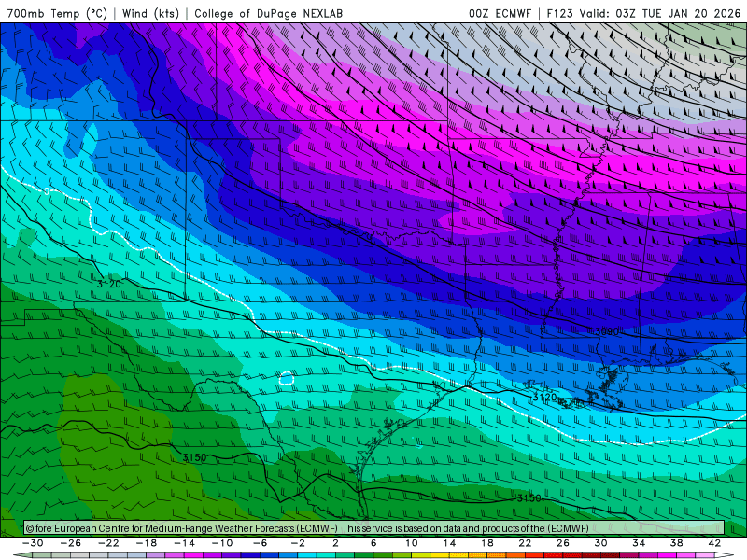The width and height of the screenshot is (747, 560).
Task: Click the 34 colorbar scale label
Action: click(x=639, y=543)
